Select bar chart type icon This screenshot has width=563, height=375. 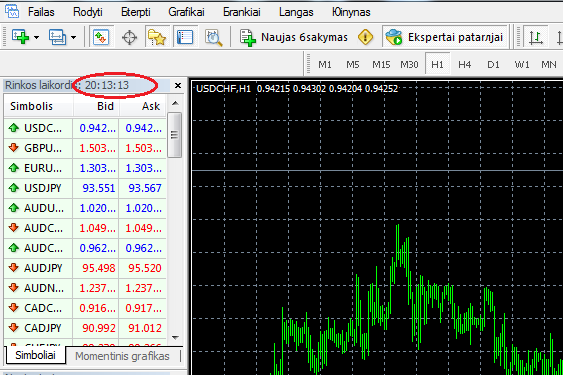(x=535, y=37)
